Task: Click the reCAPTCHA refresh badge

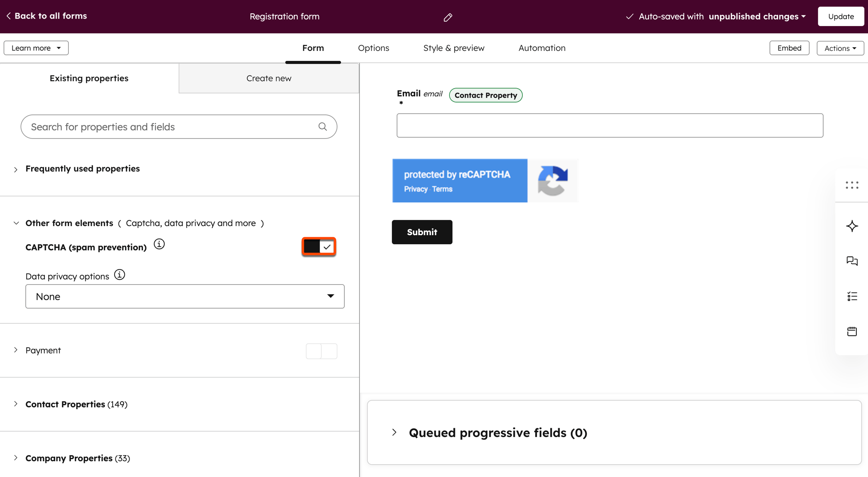Action: (x=553, y=180)
